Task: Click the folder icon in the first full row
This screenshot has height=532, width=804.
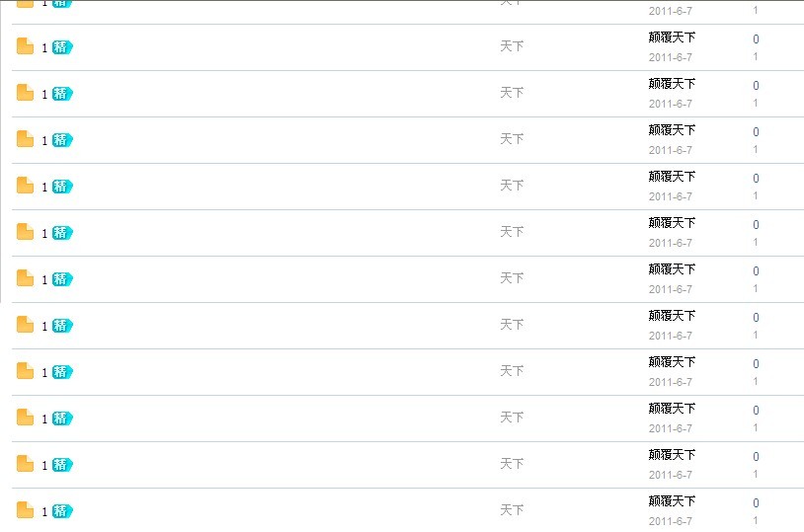Action: pyautogui.click(x=25, y=46)
